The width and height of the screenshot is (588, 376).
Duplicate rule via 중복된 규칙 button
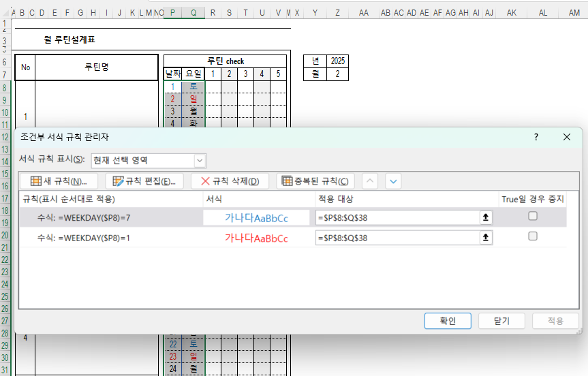(315, 181)
